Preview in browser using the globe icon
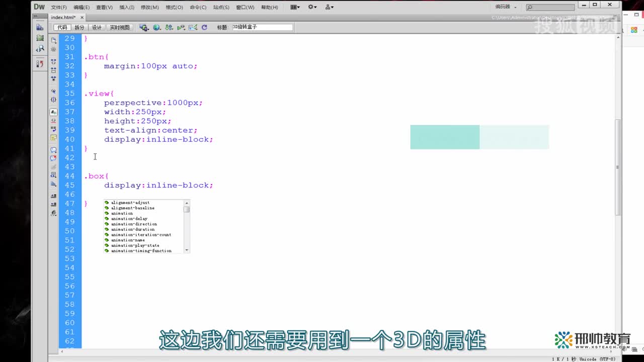Image resolution: width=644 pixels, height=362 pixels. point(156,27)
